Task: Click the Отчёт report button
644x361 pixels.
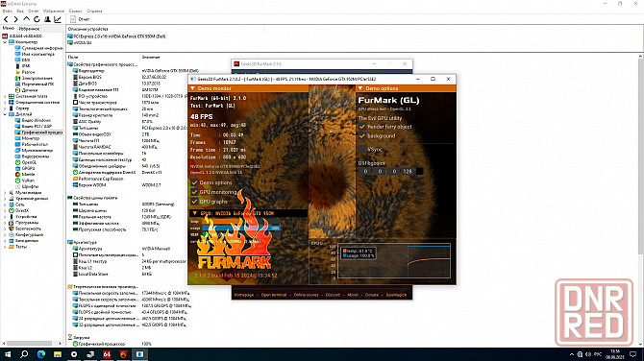Action: (x=80, y=19)
